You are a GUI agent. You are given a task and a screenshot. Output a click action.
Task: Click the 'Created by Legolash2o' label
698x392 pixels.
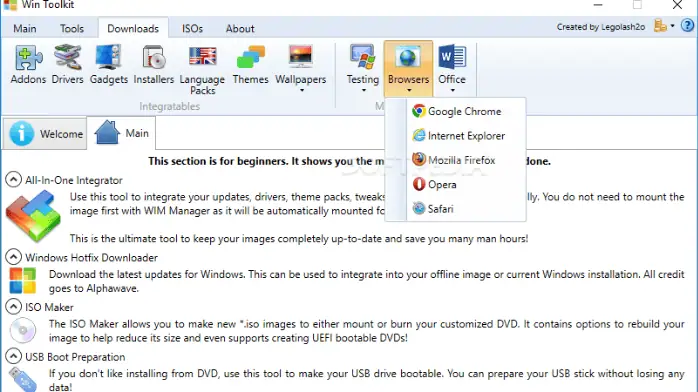(601, 27)
